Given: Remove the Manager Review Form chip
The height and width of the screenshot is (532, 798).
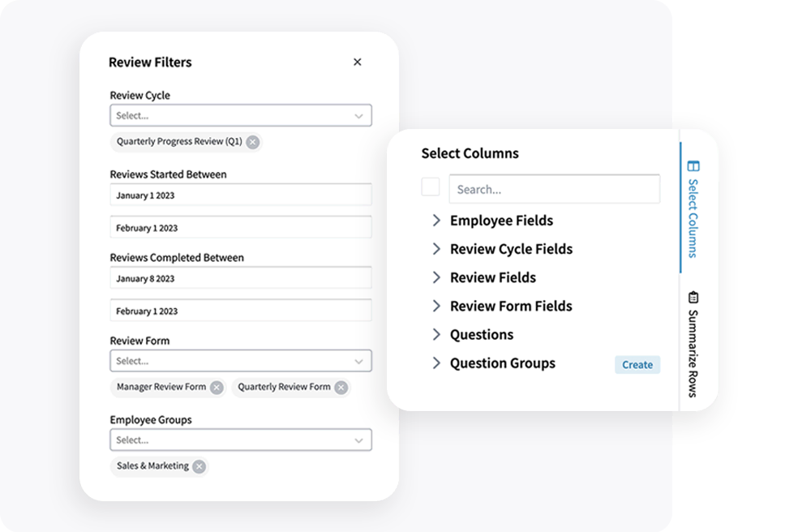Looking at the screenshot, I should [216, 388].
